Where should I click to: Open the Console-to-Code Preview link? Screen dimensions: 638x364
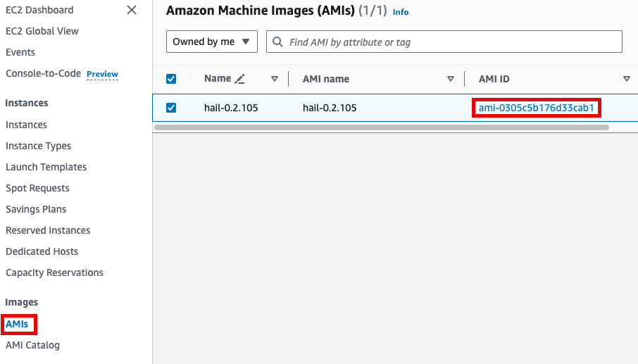[102, 74]
